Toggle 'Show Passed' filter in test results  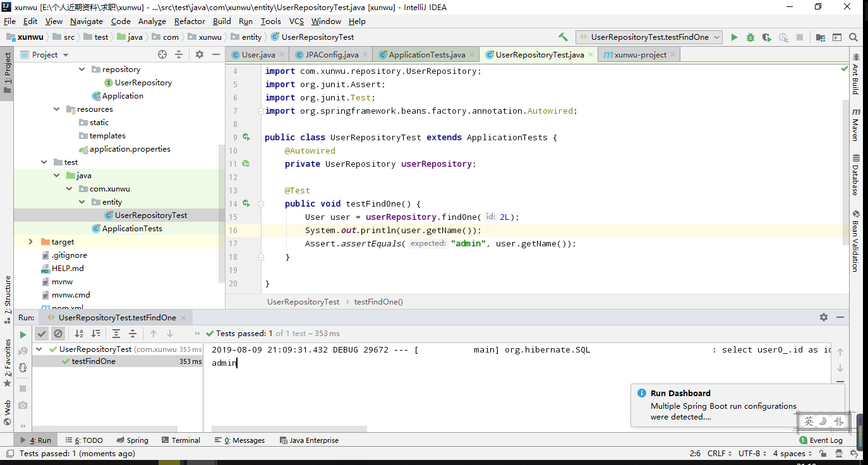pyautogui.click(x=42, y=334)
